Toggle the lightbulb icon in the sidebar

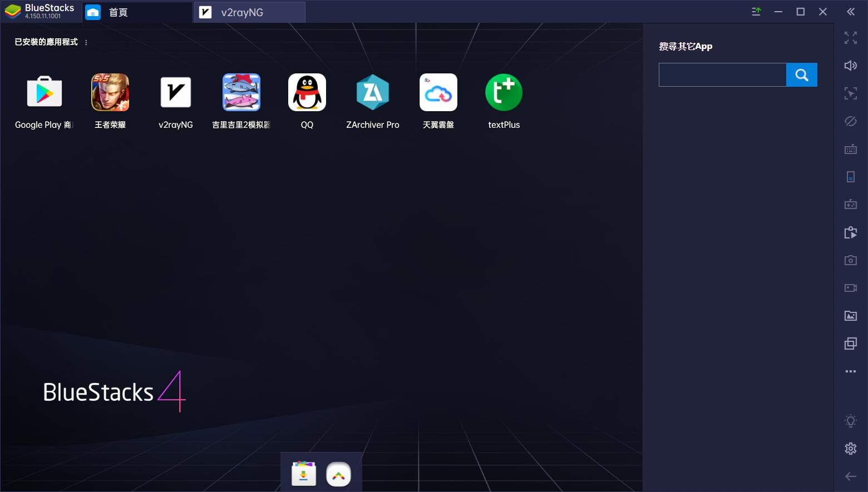[851, 421]
